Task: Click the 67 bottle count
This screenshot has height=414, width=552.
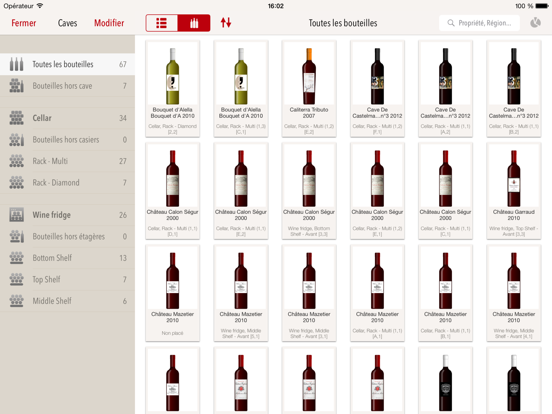Action: pyautogui.click(x=123, y=64)
